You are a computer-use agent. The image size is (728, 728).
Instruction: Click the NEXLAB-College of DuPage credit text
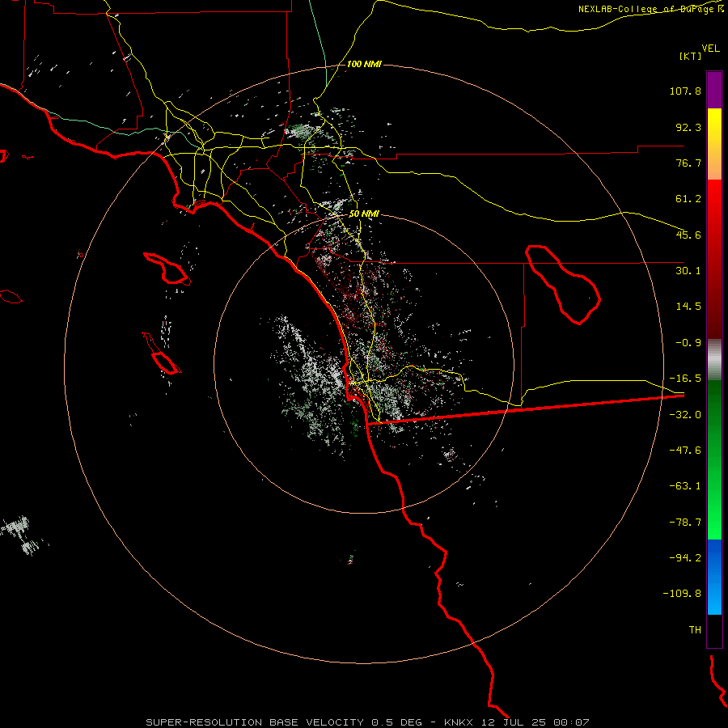point(650,9)
